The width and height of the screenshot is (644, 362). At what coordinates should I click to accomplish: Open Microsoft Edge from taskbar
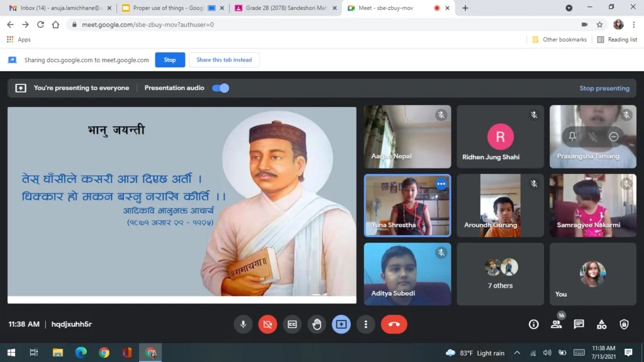point(81,353)
